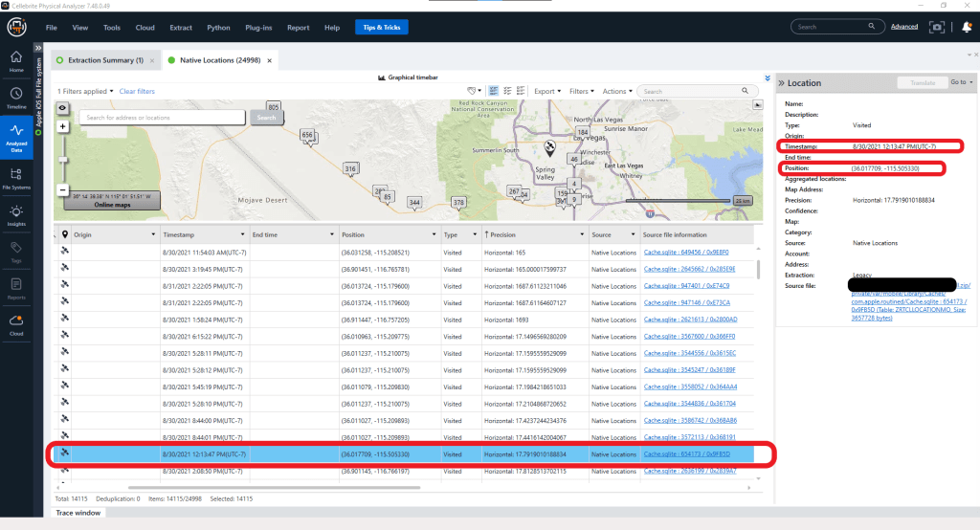
Task: Expand the '1 Filters applied' dropdown
Action: (x=85, y=91)
